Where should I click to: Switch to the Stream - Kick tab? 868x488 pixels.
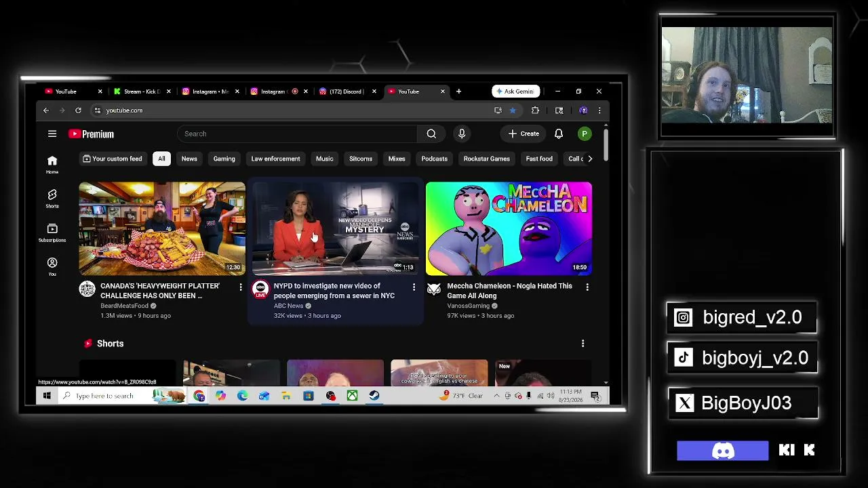point(141,91)
